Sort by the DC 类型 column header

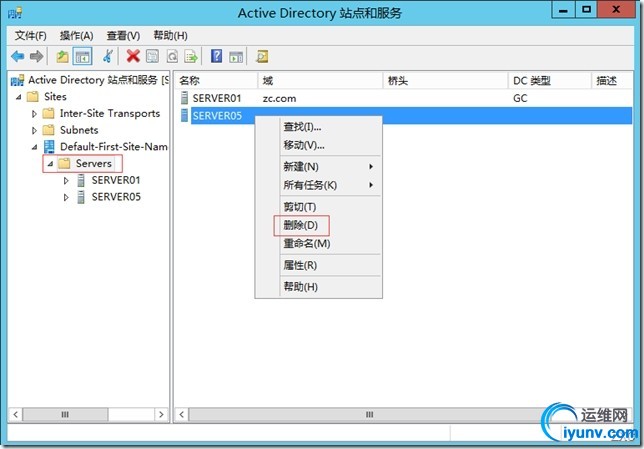[x=550, y=81]
